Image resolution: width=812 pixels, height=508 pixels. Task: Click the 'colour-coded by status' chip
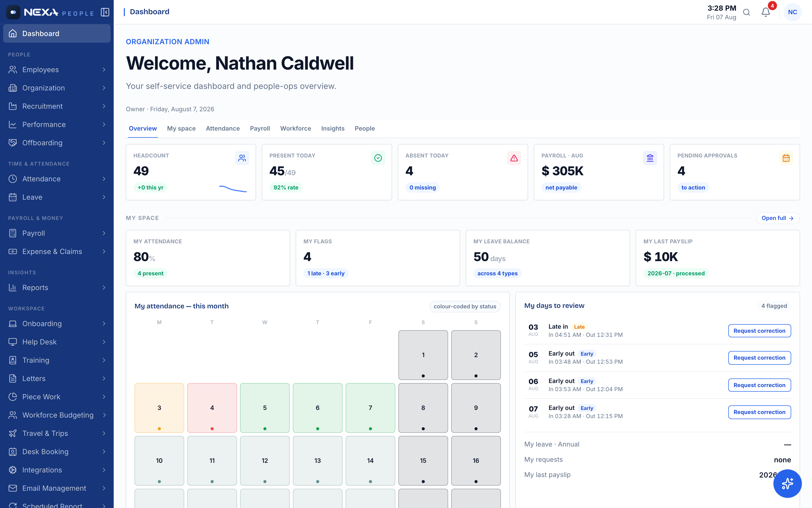465,306
